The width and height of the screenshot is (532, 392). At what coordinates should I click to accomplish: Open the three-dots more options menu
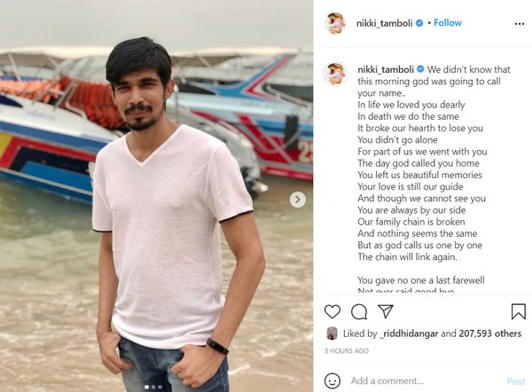pos(520,23)
